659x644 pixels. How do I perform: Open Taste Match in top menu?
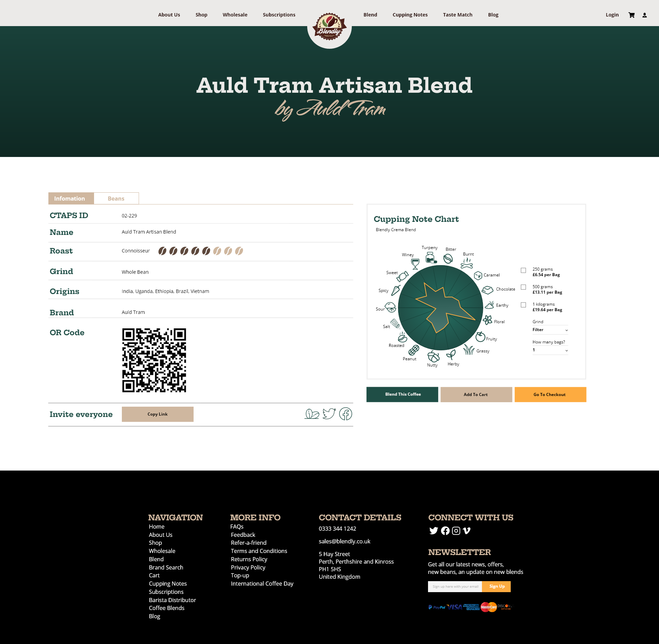[458, 15]
